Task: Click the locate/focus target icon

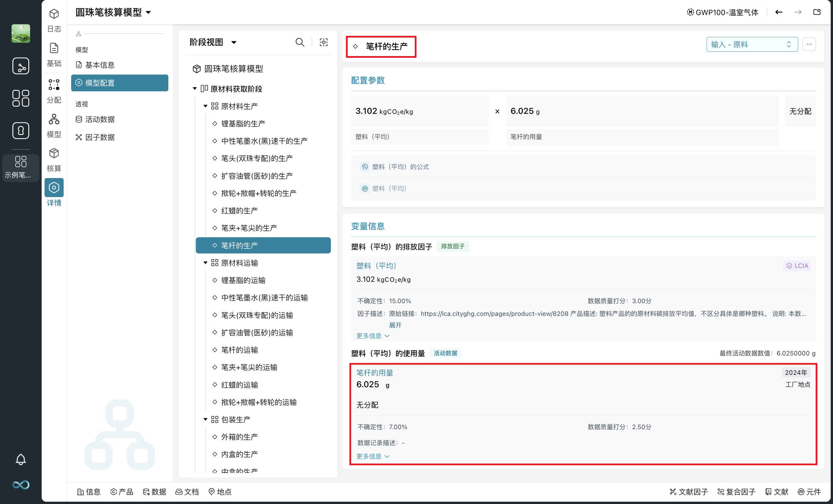Action: (x=324, y=42)
